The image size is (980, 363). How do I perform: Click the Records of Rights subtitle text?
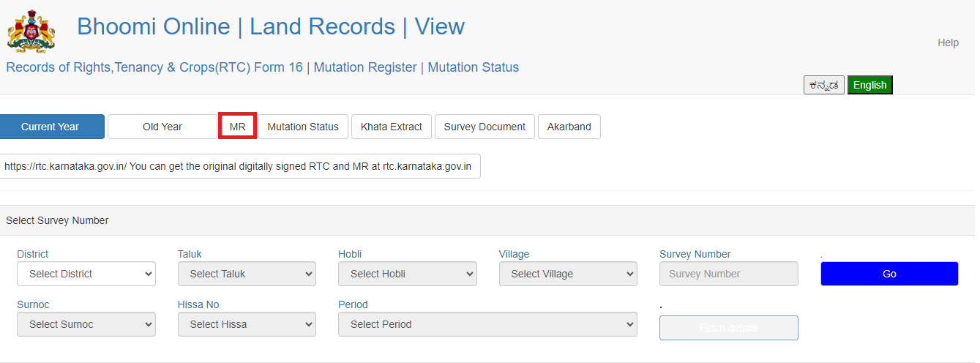pyautogui.click(x=262, y=67)
